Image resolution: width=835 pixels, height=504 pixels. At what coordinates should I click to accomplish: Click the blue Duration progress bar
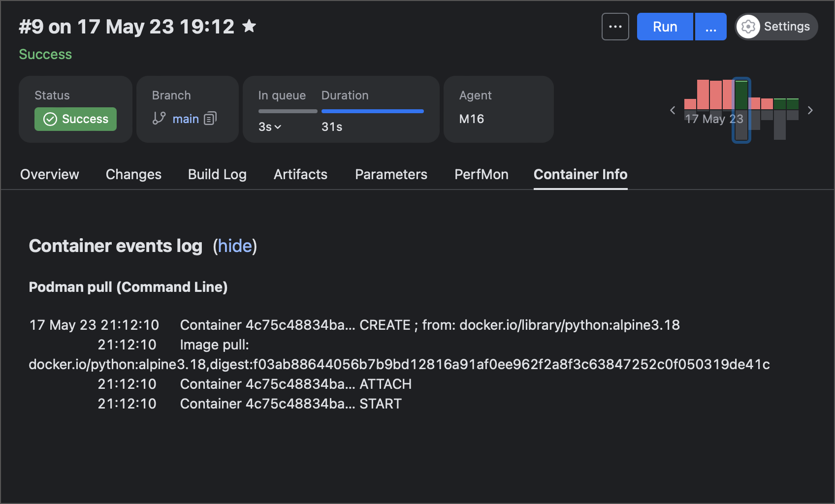coord(372,111)
